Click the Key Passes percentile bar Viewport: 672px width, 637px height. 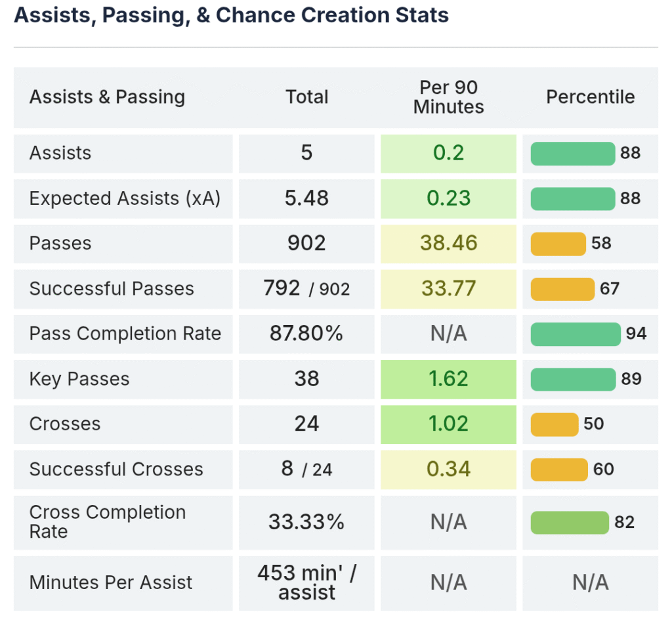pos(573,380)
